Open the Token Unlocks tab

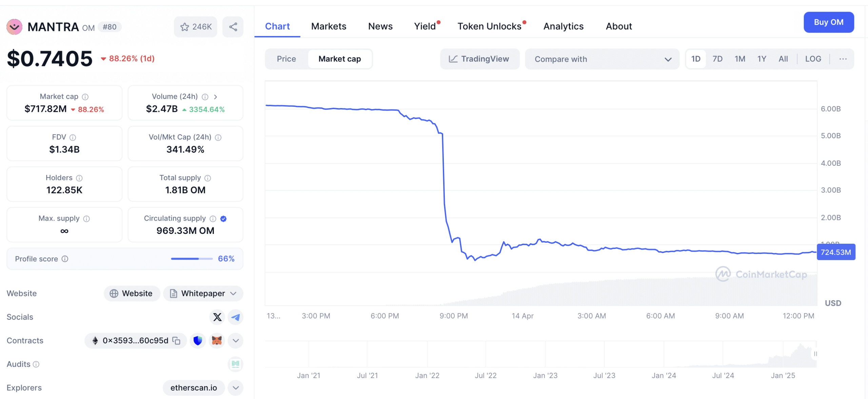490,26
